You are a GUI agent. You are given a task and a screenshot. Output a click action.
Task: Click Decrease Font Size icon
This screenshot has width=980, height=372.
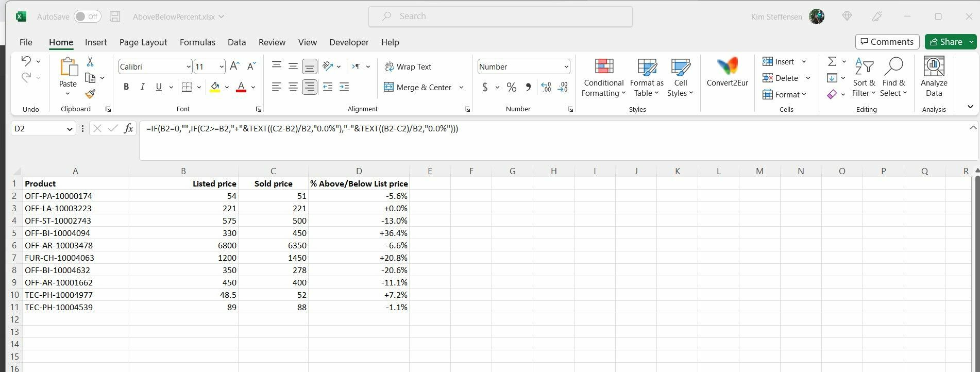(251, 66)
